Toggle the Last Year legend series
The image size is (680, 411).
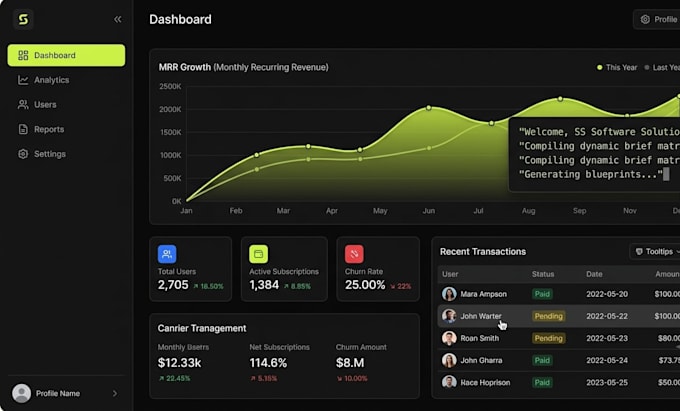pos(662,68)
